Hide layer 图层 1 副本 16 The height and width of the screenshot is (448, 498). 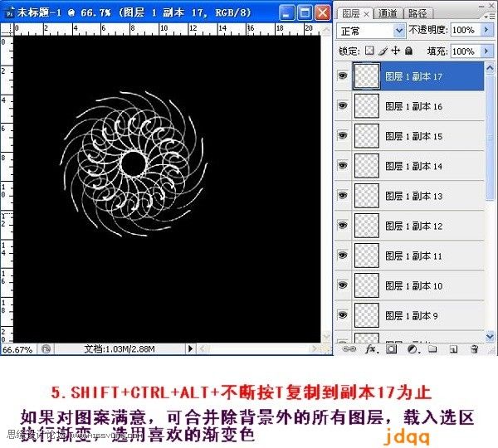click(x=342, y=105)
